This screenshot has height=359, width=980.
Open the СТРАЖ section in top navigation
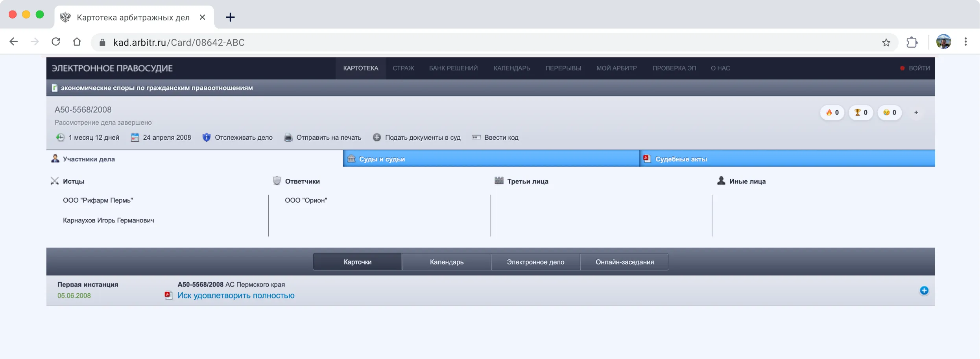[403, 68]
